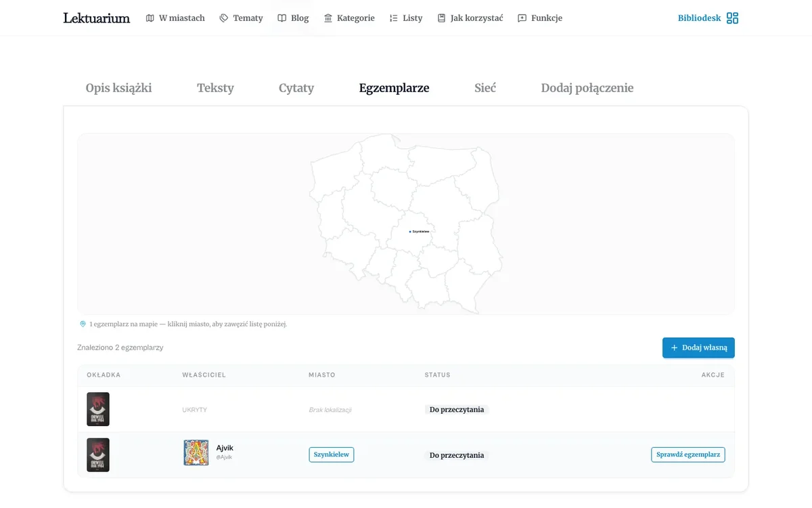Click the @Ajvik handle

(224, 457)
